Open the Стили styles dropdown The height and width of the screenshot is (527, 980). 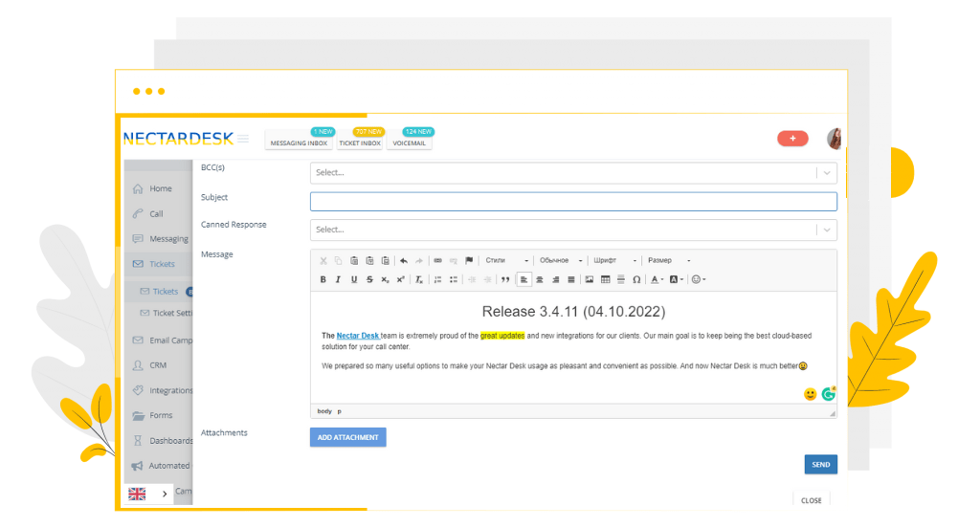pos(507,260)
